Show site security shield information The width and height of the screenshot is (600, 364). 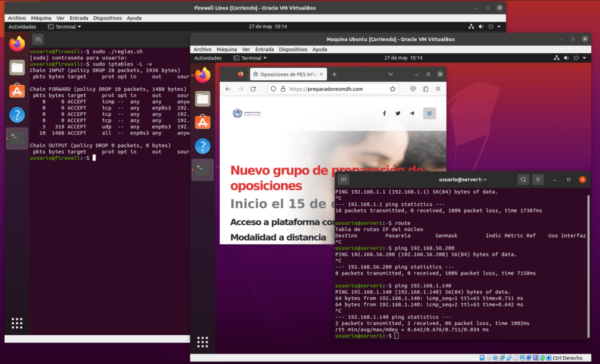click(x=273, y=89)
